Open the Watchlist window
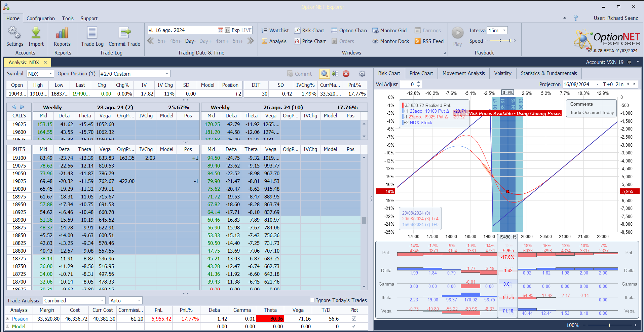 click(275, 31)
